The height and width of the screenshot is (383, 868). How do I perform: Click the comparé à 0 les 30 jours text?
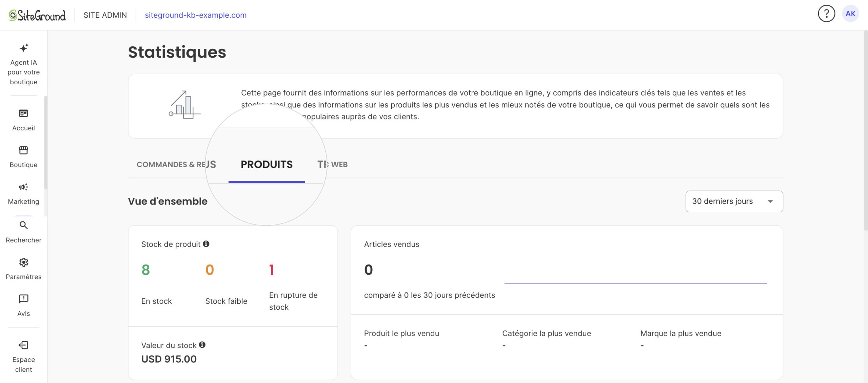[430, 295]
